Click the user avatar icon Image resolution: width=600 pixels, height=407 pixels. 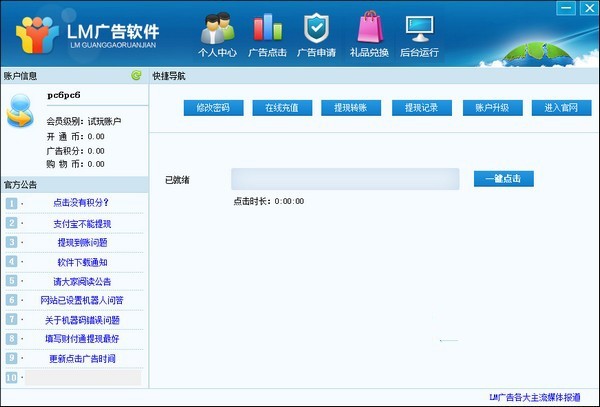[20, 111]
